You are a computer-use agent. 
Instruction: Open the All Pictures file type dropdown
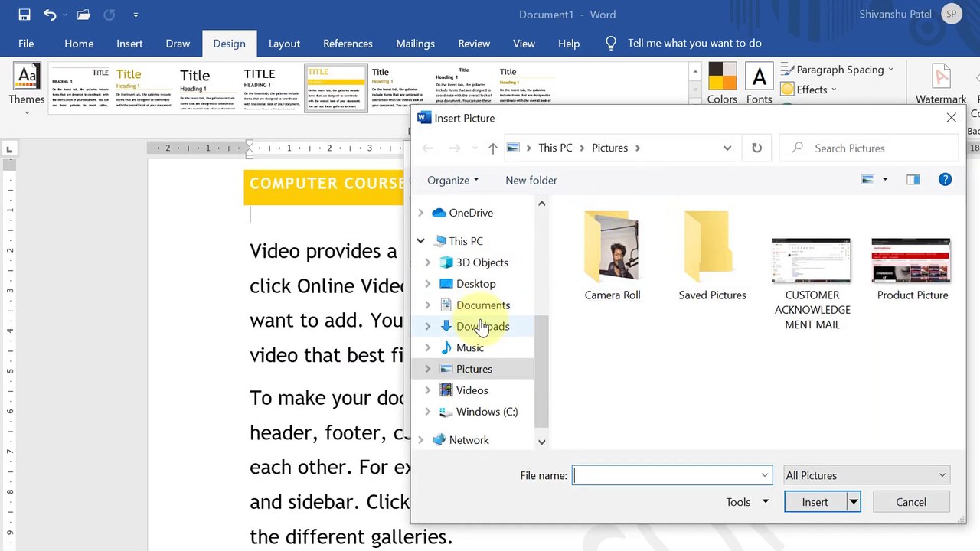click(x=866, y=475)
